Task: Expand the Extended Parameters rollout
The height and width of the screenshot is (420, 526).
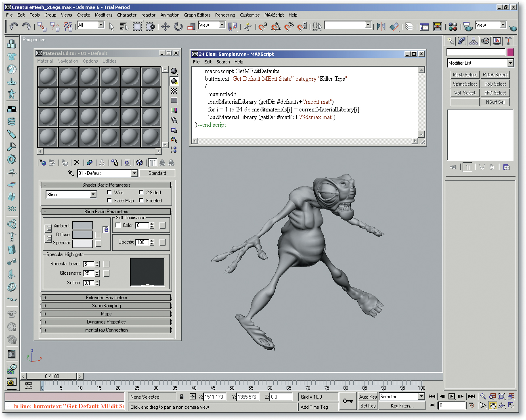Action: coord(106,298)
